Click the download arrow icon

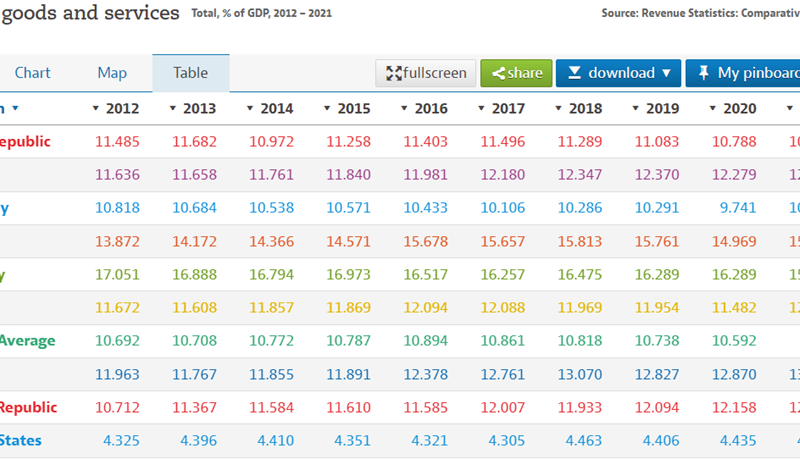click(574, 73)
